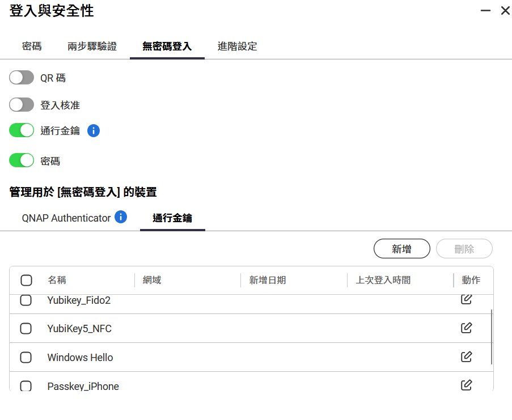512x420 pixels.
Task: Open edit for Windows Hello passkey
Action: tap(466, 357)
